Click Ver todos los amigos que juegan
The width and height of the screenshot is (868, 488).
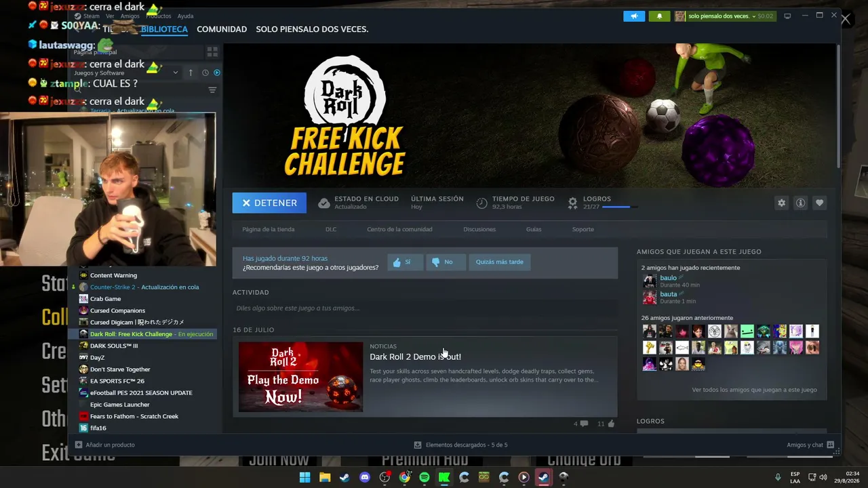[x=754, y=390]
